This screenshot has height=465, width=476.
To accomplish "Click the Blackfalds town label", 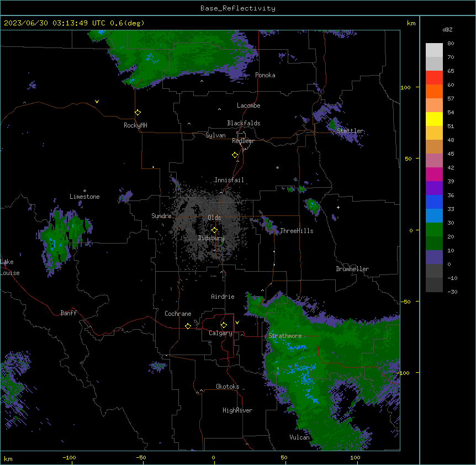I will (244, 123).
